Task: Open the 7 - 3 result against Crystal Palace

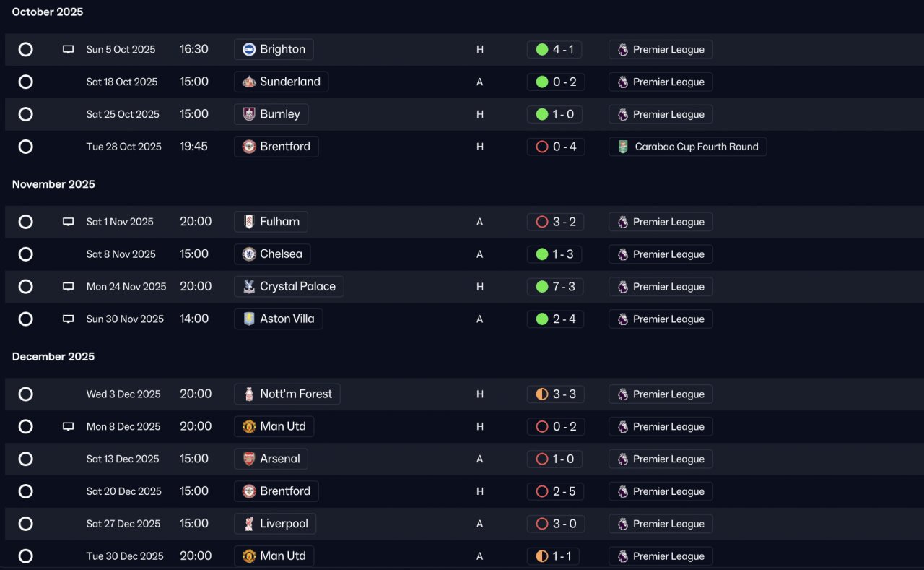Action: tap(555, 286)
